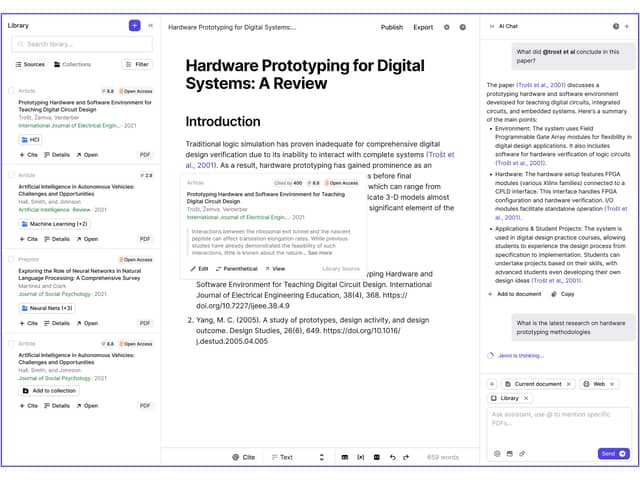Open chat history icon in AI Chat header
The image size is (640, 480).
(x=616, y=26)
